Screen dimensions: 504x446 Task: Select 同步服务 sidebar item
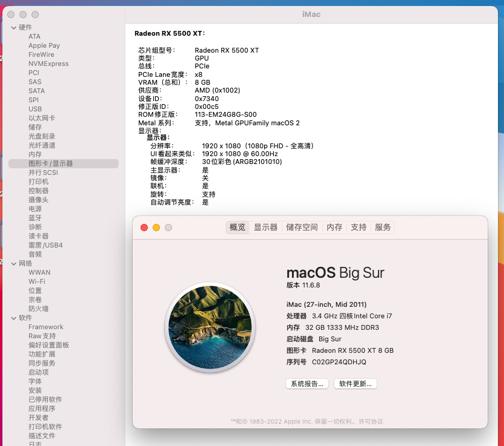(x=42, y=363)
